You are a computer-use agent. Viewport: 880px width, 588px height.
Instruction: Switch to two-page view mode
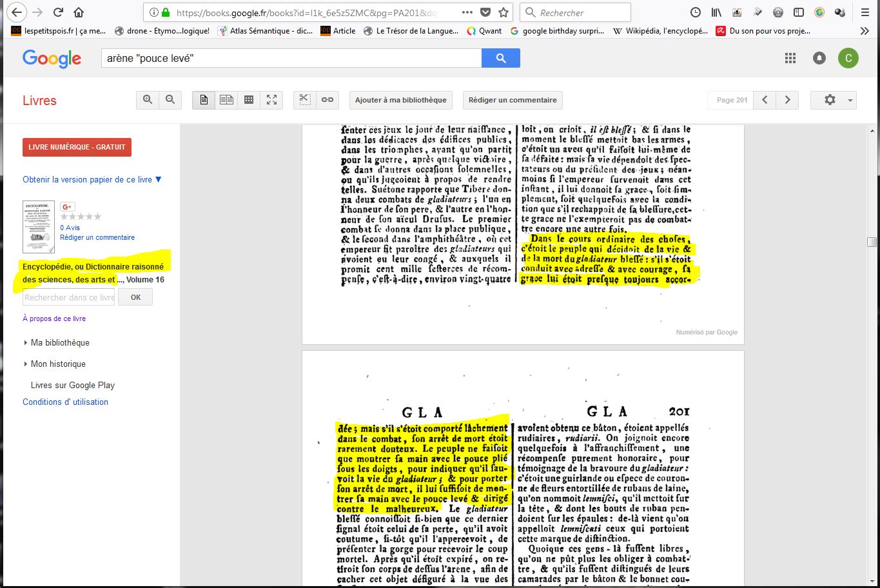pos(226,100)
